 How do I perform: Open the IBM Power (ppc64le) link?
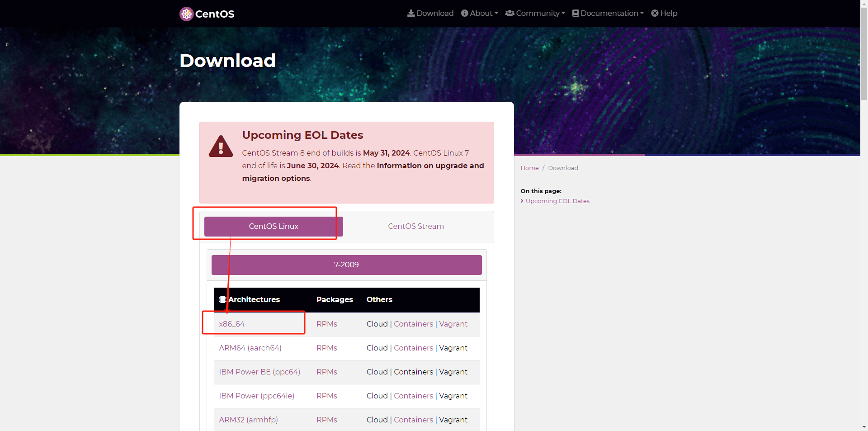257,396
